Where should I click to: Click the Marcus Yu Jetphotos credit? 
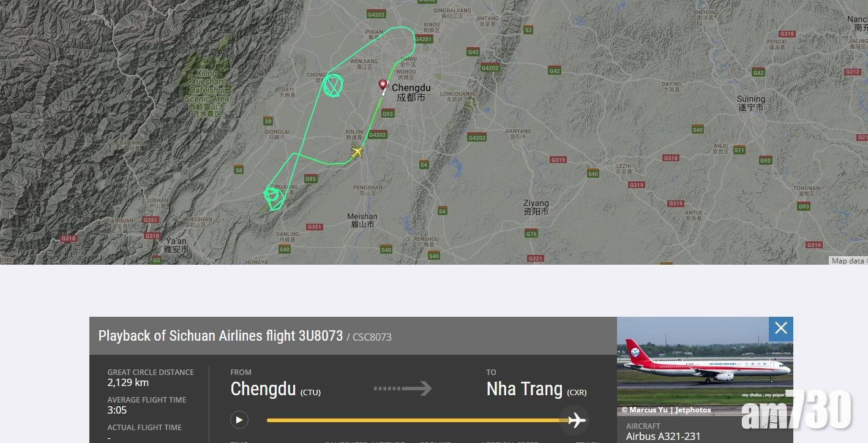tap(666, 410)
